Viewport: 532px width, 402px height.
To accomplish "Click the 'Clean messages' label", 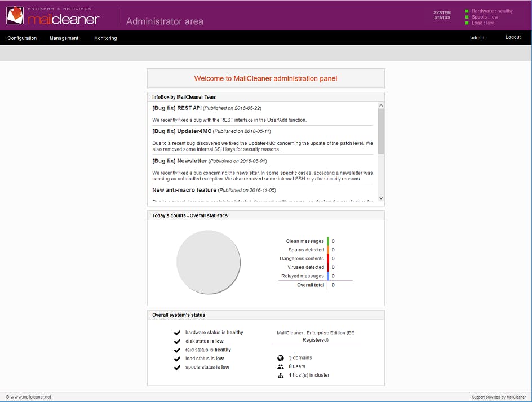I will point(305,241).
